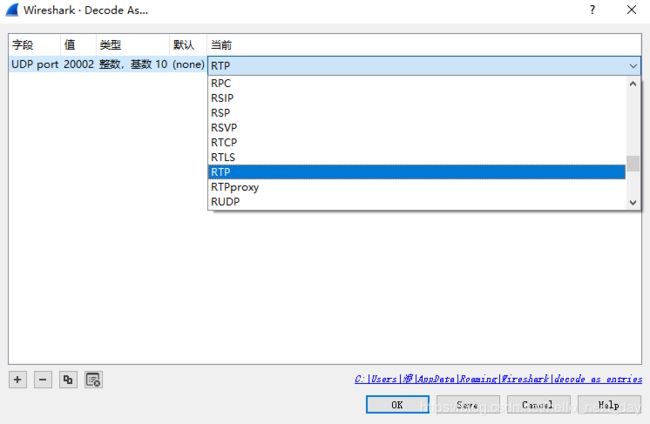The height and width of the screenshot is (424, 650).
Task: Clear all decode-as entries icon
Action: tap(93, 379)
